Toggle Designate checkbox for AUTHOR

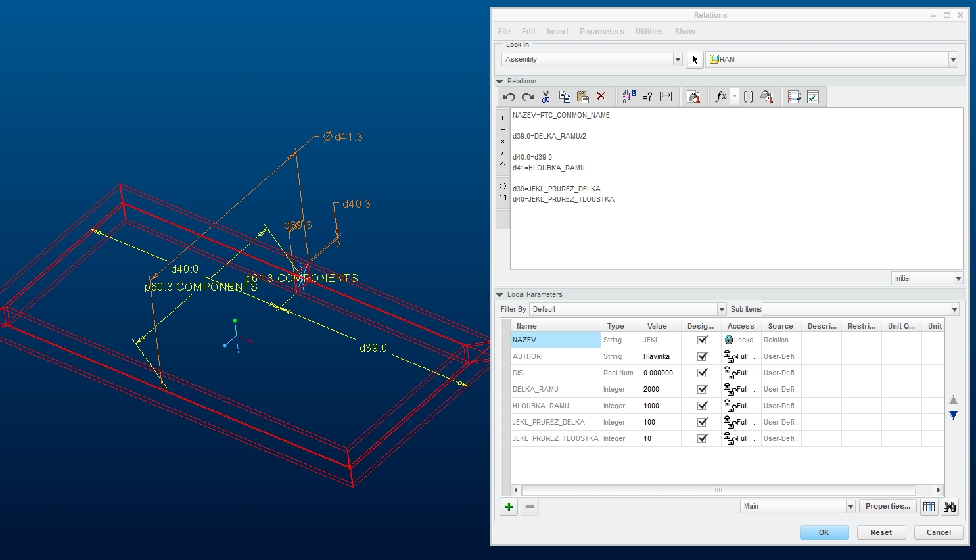[702, 356]
